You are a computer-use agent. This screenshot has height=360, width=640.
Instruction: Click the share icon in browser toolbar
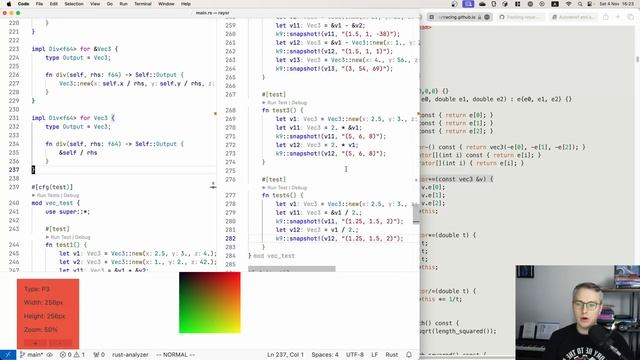pyautogui.click(x=606, y=17)
